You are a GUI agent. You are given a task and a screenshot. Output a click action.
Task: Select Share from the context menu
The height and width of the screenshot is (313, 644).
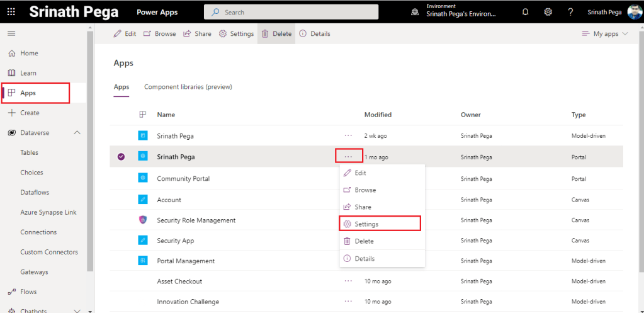[x=363, y=207]
